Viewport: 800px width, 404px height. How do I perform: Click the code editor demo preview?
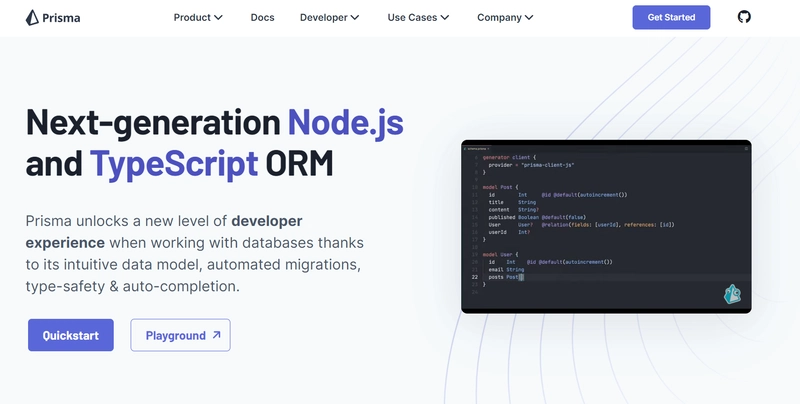pos(606,226)
